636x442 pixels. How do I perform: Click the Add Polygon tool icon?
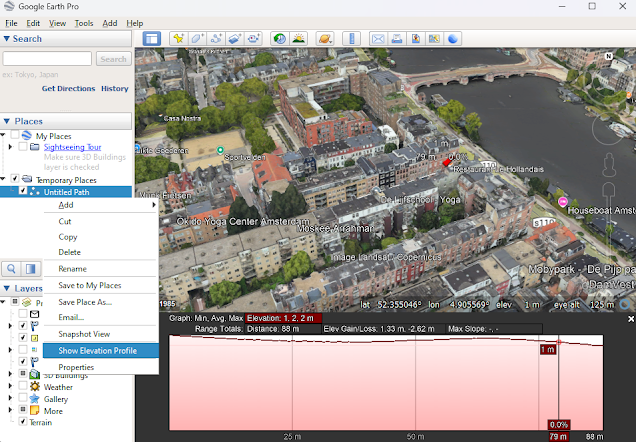(x=197, y=39)
